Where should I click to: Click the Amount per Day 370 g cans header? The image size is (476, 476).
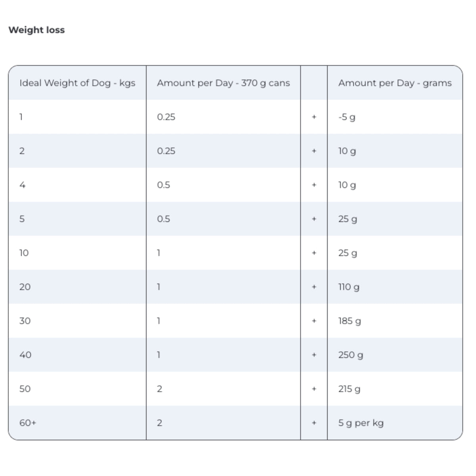pyautogui.click(x=223, y=83)
